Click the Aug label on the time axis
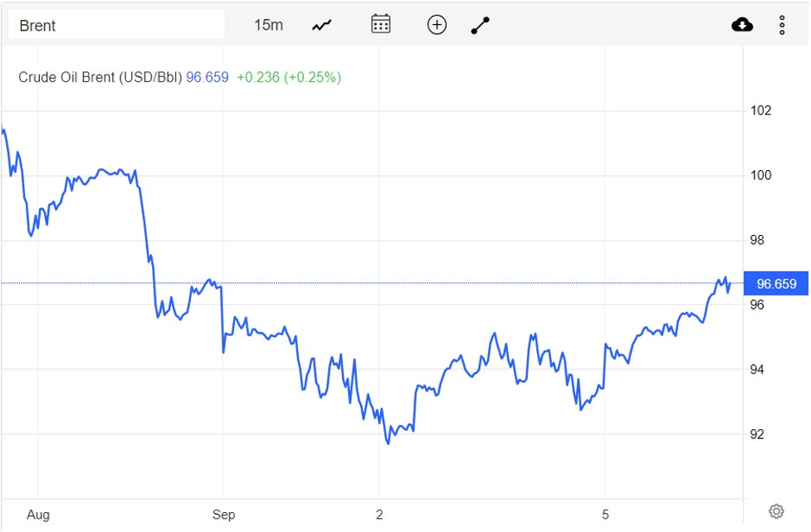The image size is (811, 532). 39,515
